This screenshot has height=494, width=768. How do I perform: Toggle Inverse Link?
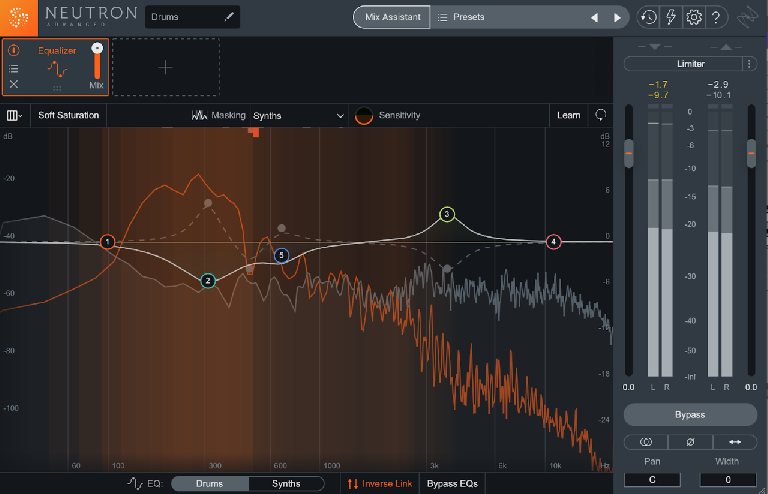pyautogui.click(x=380, y=484)
